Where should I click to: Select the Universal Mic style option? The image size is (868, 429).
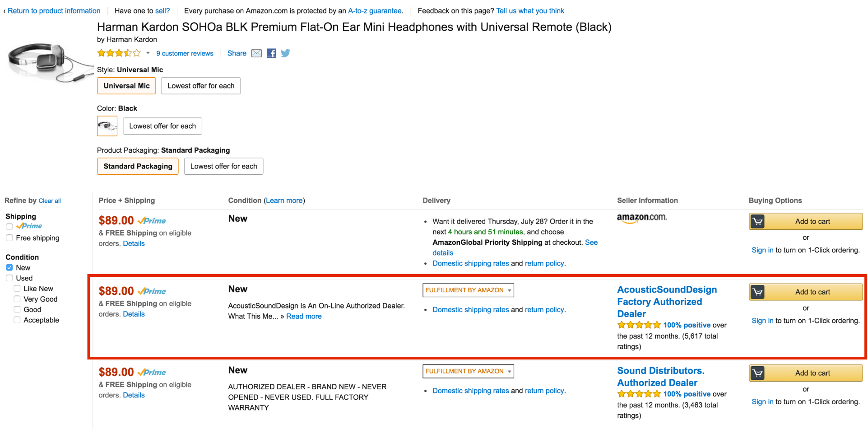(126, 86)
